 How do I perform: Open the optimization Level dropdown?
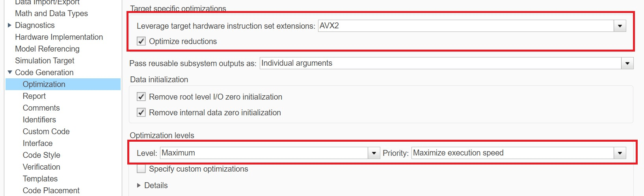(374, 153)
